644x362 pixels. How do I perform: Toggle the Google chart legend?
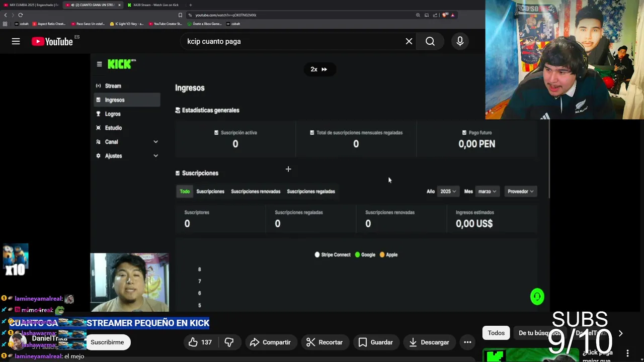pyautogui.click(x=365, y=255)
